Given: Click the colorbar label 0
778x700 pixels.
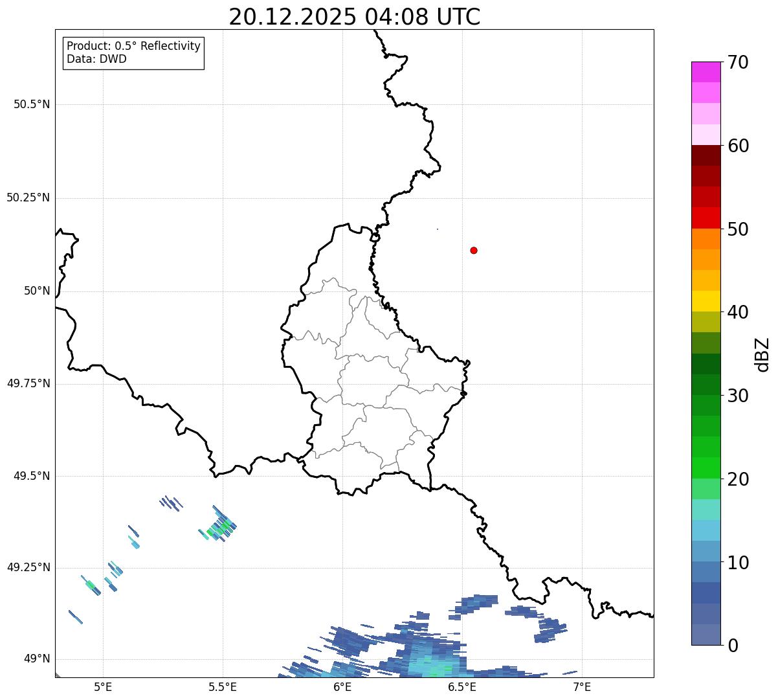Looking at the screenshot, I should click(x=732, y=646).
